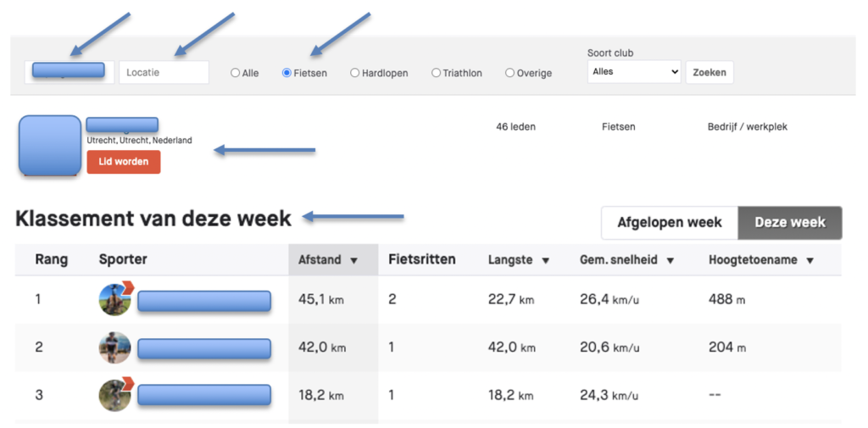
Task: Click the Lid worden button
Action: 124,162
